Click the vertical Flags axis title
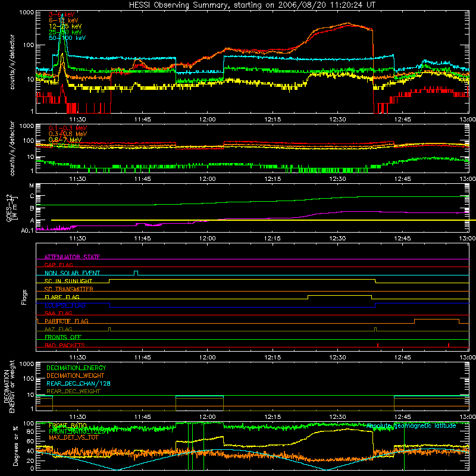 click(24, 297)
